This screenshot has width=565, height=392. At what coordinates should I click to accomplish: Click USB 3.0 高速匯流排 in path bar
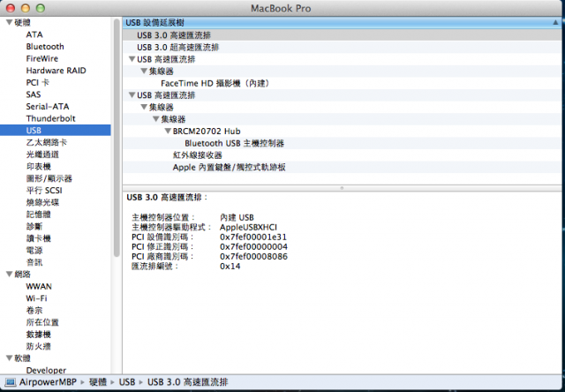tap(187, 382)
